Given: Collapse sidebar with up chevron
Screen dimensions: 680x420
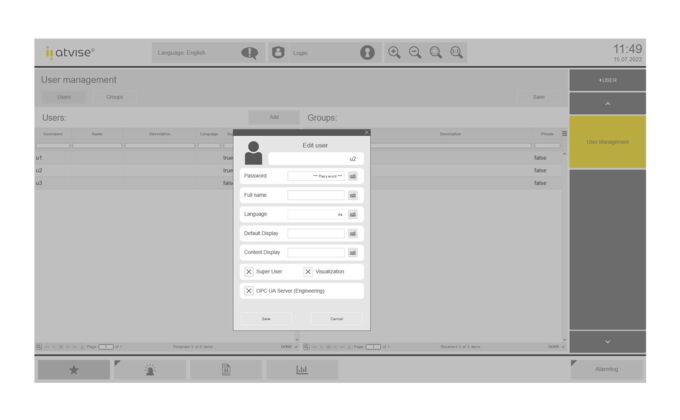Looking at the screenshot, I should [607, 103].
